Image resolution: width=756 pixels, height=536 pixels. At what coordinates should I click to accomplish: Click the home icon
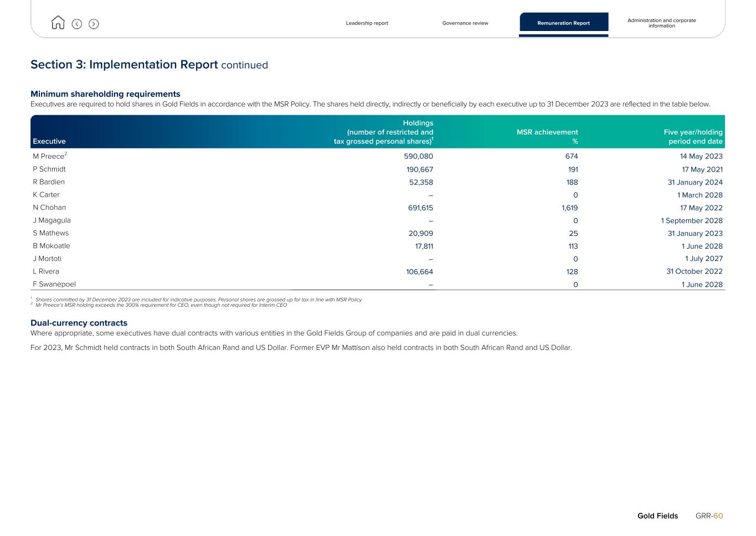pyautogui.click(x=58, y=23)
